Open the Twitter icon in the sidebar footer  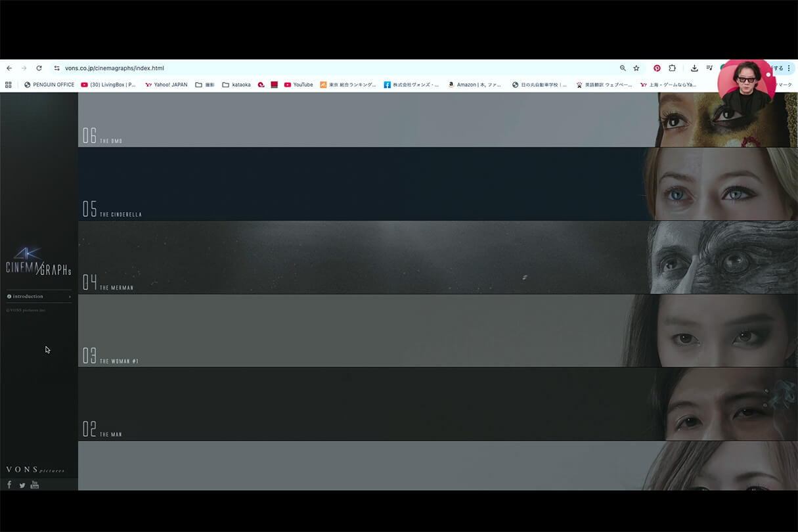click(x=22, y=485)
